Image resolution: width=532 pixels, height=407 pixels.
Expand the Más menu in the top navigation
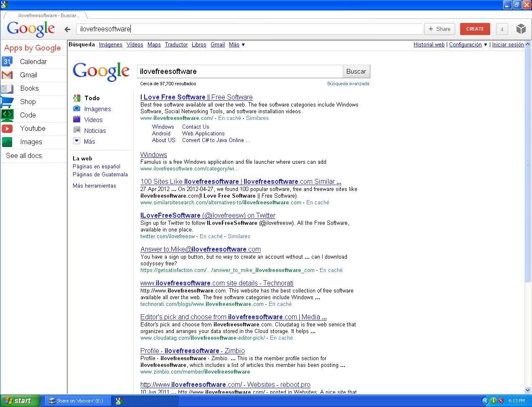coord(234,45)
